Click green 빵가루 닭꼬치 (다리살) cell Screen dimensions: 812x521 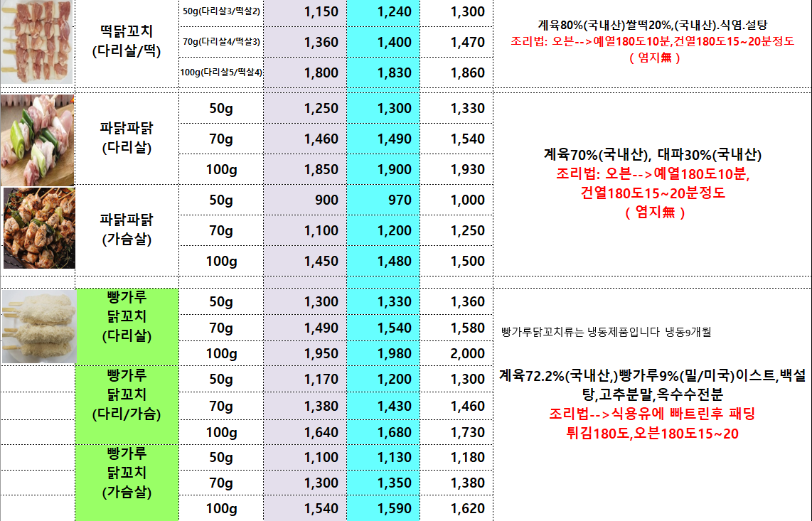coord(127,326)
